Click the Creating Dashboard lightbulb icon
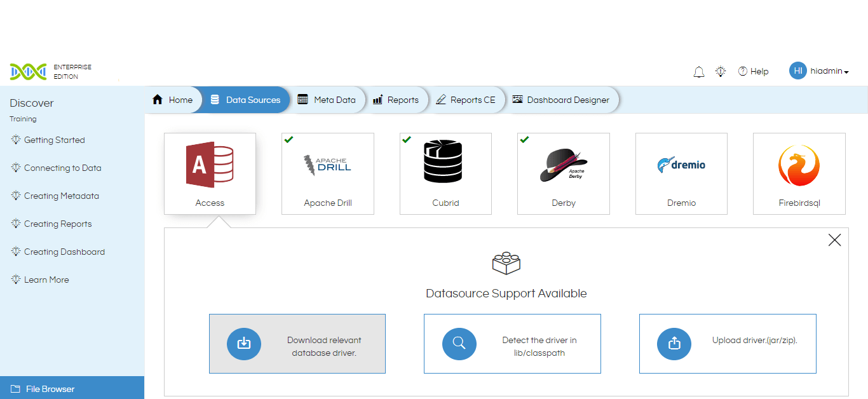Screen dimensions: 868x399 (x=16, y=252)
